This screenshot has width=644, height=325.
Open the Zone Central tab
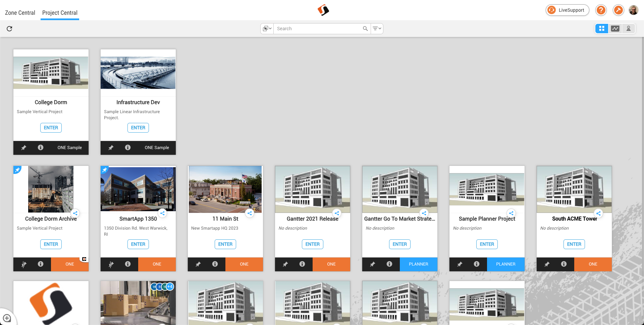coord(20,13)
